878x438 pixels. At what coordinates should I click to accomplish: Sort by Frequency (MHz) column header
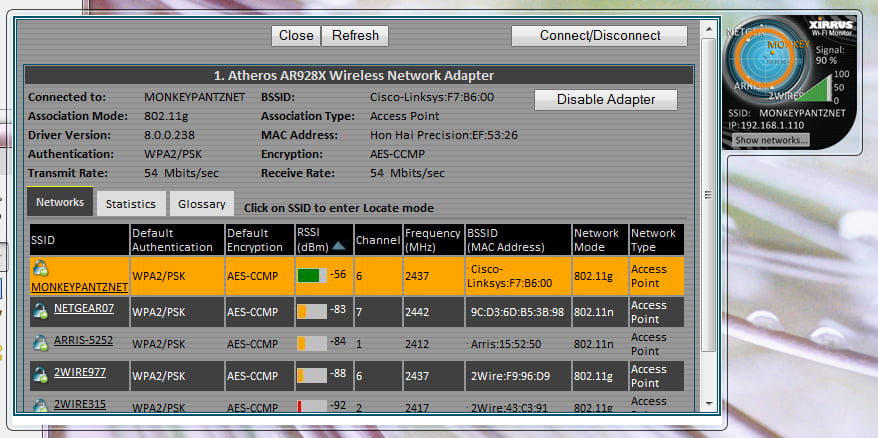433,240
